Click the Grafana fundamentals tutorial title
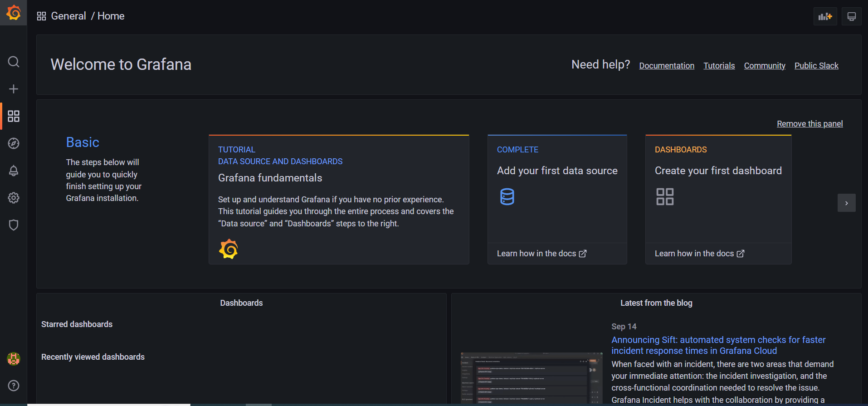This screenshot has width=868, height=406. pos(270,178)
